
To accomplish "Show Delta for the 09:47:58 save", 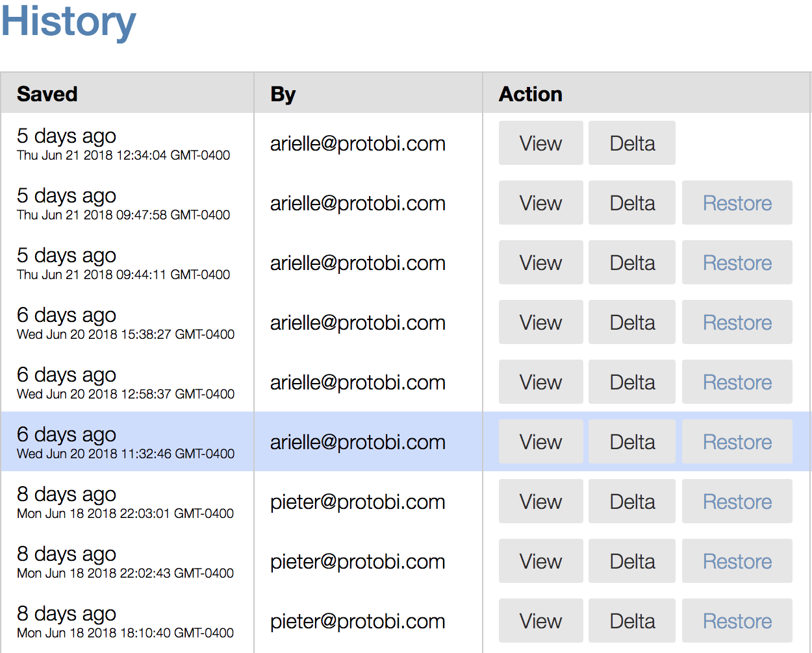I will 632,203.
